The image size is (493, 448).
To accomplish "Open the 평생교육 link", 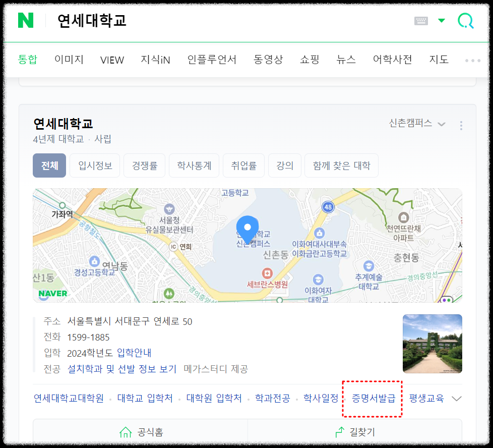I will point(426,398).
